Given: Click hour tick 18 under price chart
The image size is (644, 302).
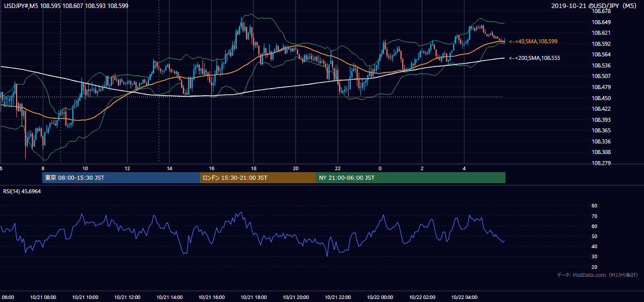Looking at the screenshot, I should (x=253, y=168).
